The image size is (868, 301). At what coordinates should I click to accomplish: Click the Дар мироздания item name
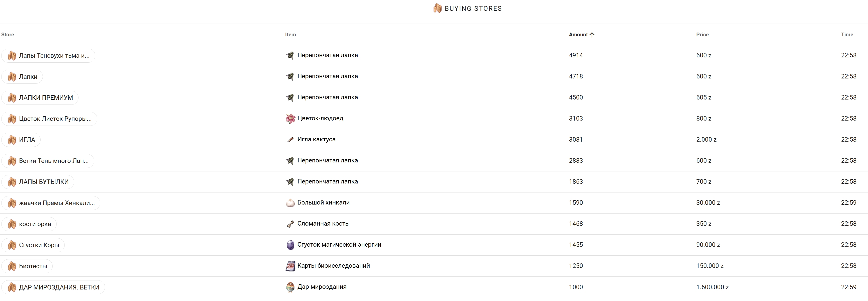tap(322, 287)
